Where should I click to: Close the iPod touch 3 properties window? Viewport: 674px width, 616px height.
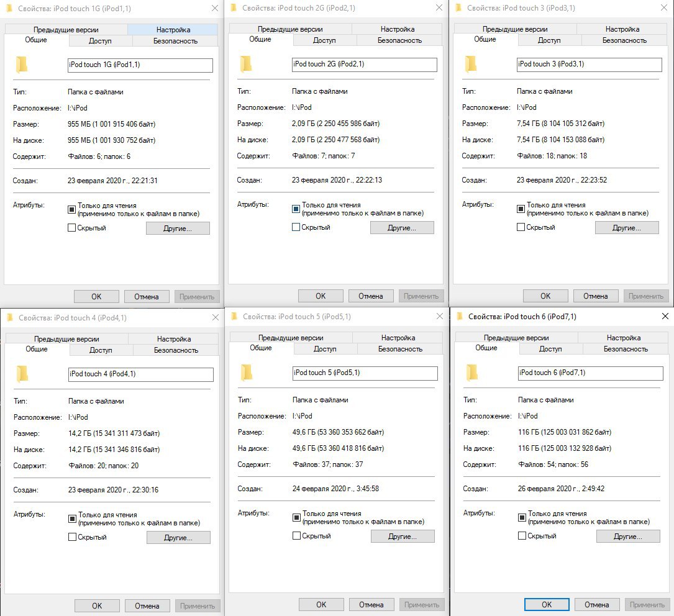pos(664,7)
